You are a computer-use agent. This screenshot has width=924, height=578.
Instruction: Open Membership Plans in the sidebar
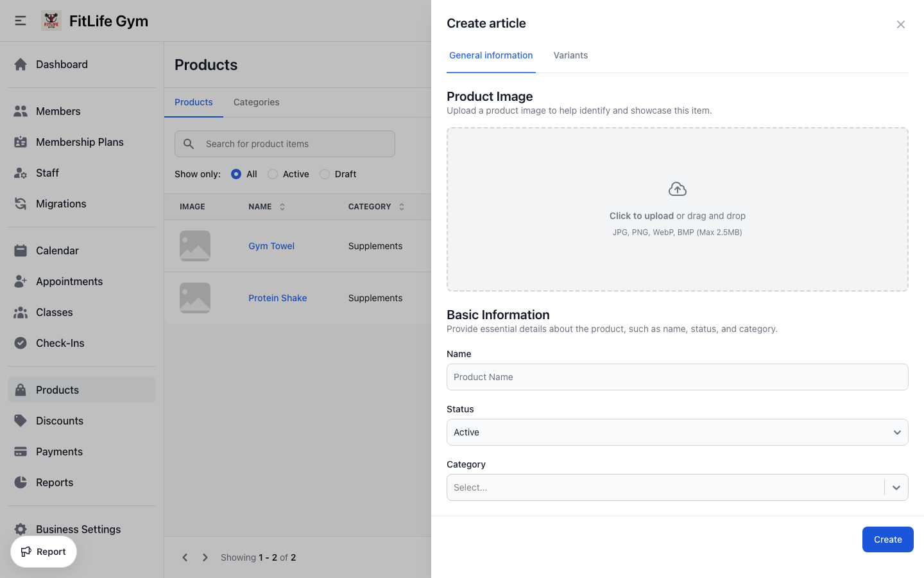pyautogui.click(x=80, y=142)
